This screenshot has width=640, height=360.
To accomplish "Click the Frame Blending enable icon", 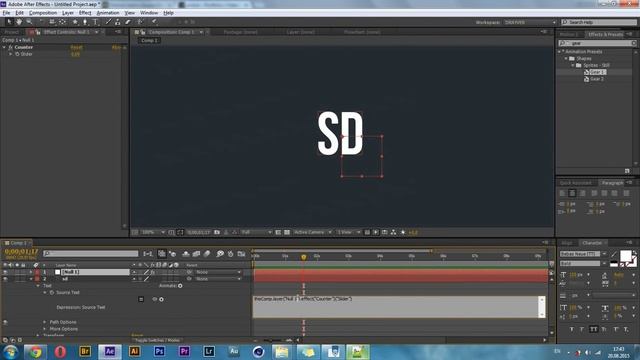I will [x=196, y=254].
